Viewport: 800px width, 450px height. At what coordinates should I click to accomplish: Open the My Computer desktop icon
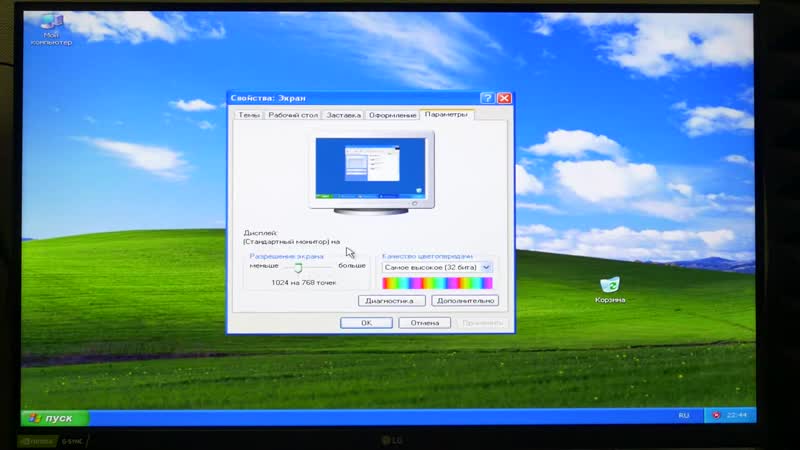51,30
